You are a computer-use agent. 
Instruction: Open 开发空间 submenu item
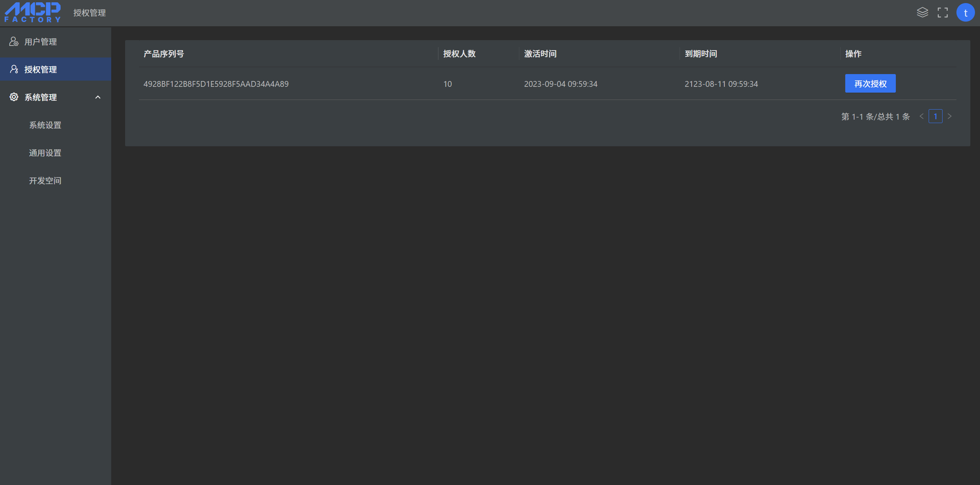click(45, 181)
